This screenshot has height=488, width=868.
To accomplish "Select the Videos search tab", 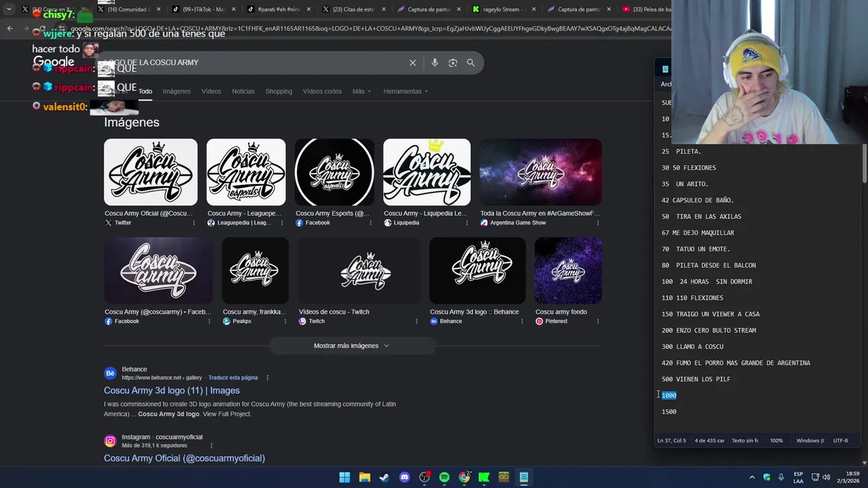I will coord(211,91).
